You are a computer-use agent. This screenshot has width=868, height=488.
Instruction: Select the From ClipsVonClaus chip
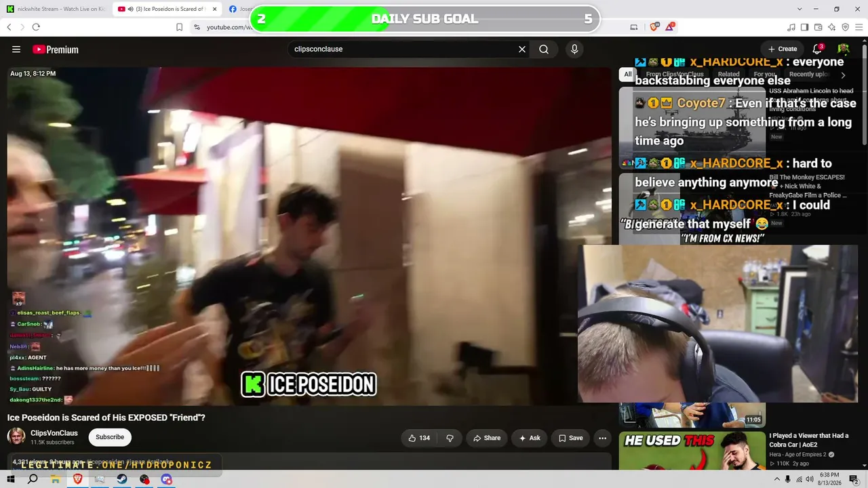coord(675,75)
